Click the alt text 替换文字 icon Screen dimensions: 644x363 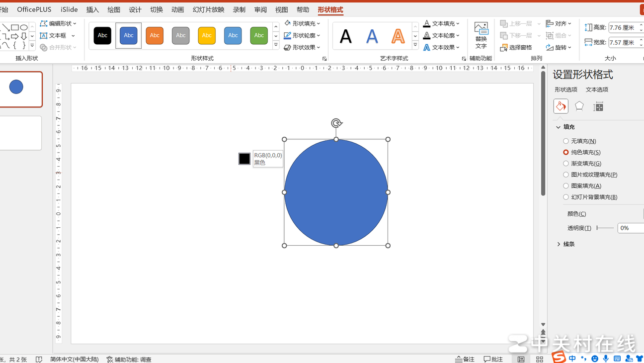pyautogui.click(x=481, y=35)
